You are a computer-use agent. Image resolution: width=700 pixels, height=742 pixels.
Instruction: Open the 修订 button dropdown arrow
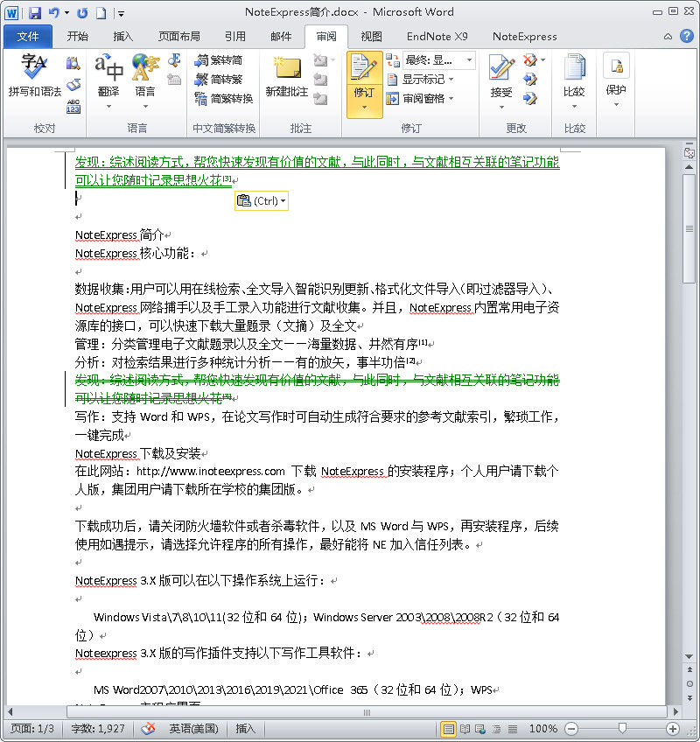coord(364,108)
